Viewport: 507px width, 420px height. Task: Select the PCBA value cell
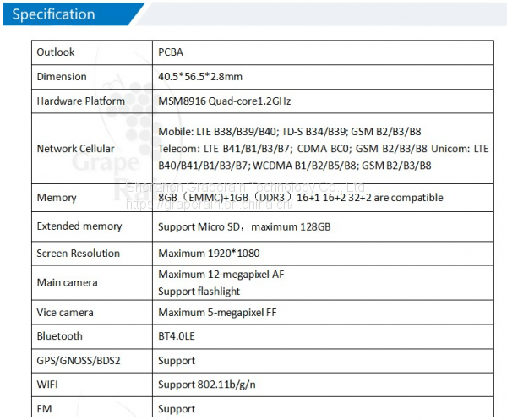click(x=172, y=52)
